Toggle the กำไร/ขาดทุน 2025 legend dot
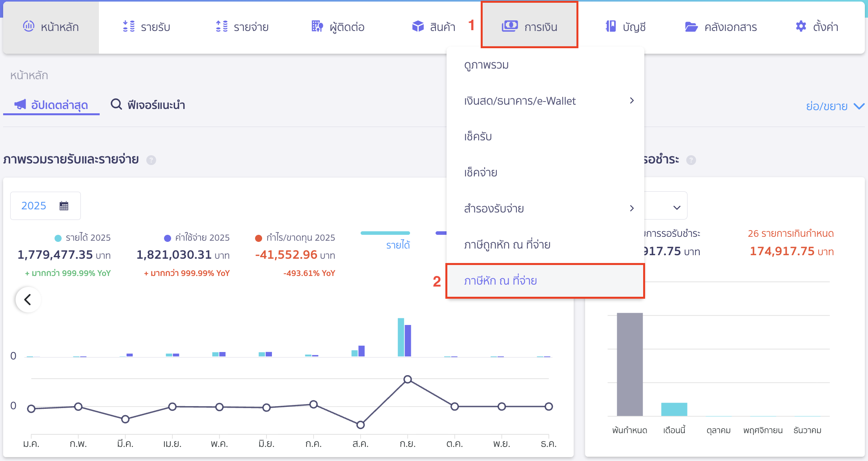868x461 pixels. [259, 238]
